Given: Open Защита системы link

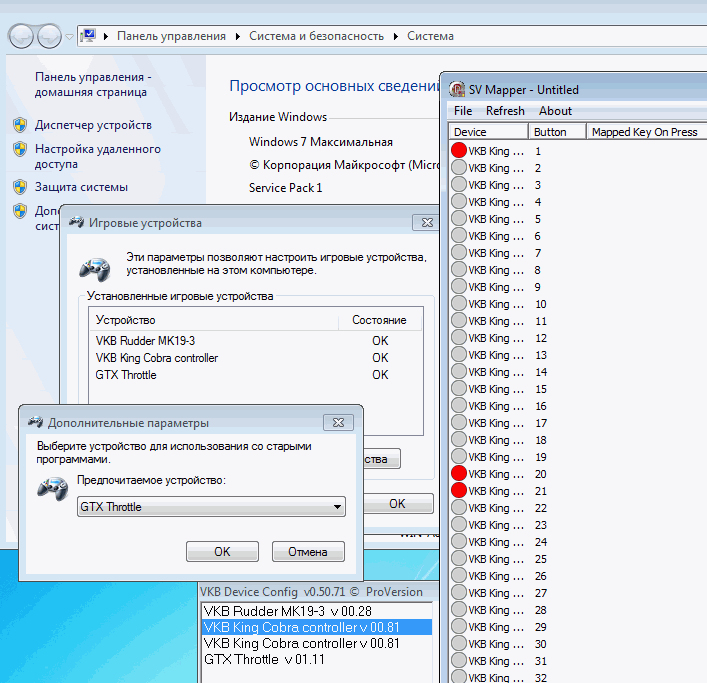Looking at the screenshot, I should [x=81, y=187].
